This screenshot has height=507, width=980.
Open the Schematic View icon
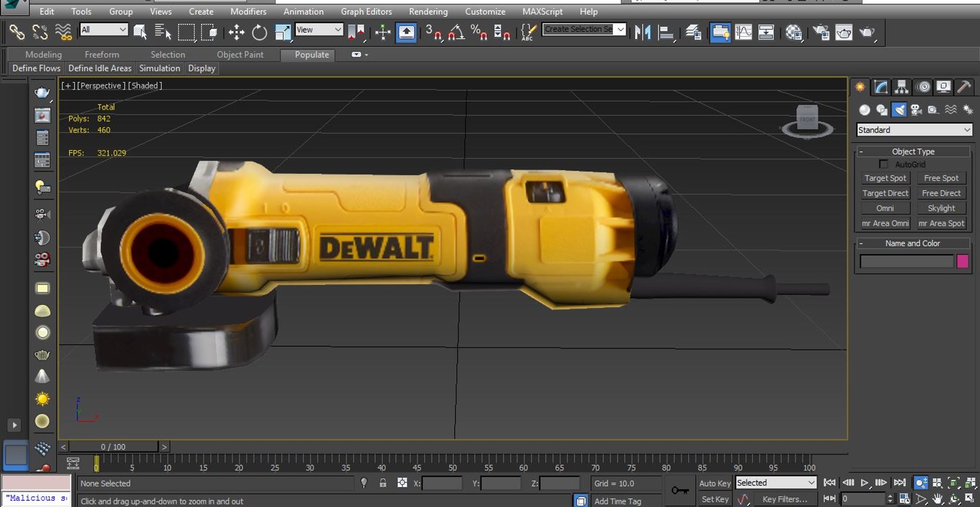[766, 33]
